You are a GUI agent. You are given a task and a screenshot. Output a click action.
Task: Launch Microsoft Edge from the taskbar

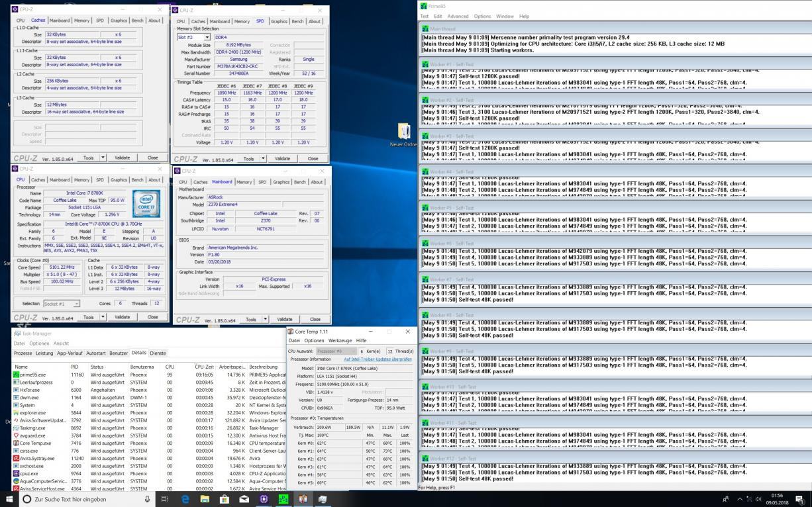click(x=185, y=499)
